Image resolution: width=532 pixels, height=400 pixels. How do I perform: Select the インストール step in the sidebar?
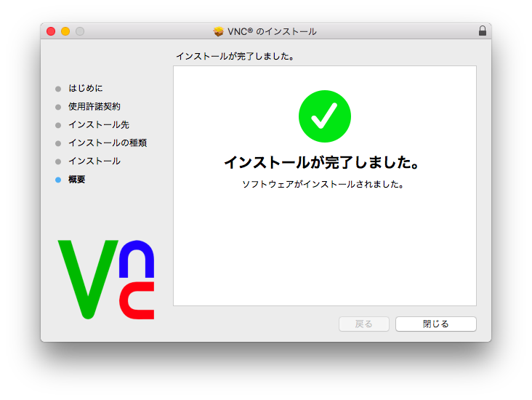pyautogui.click(x=94, y=161)
